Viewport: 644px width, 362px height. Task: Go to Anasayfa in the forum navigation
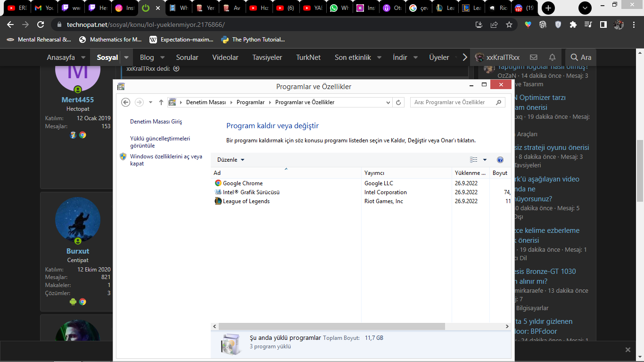click(61, 58)
